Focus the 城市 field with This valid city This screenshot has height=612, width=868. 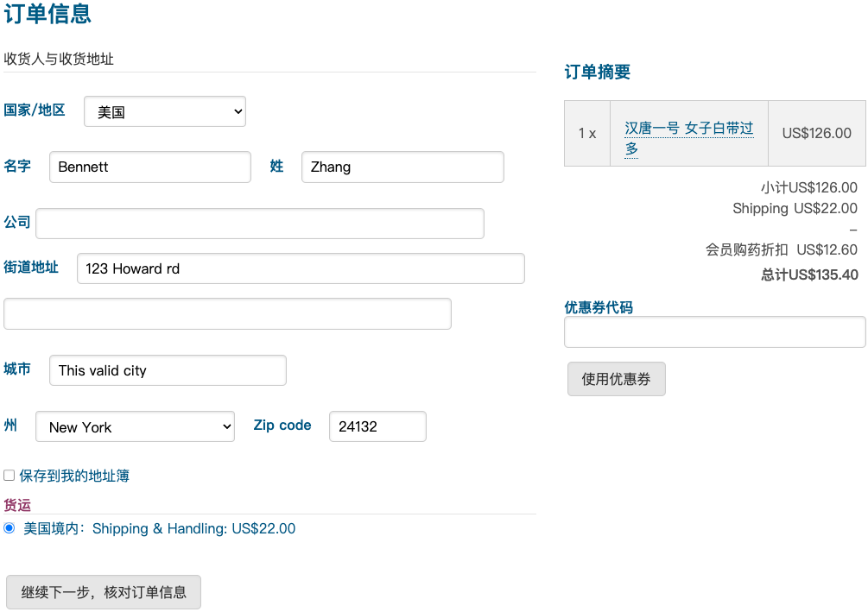click(x=167, y=370)
